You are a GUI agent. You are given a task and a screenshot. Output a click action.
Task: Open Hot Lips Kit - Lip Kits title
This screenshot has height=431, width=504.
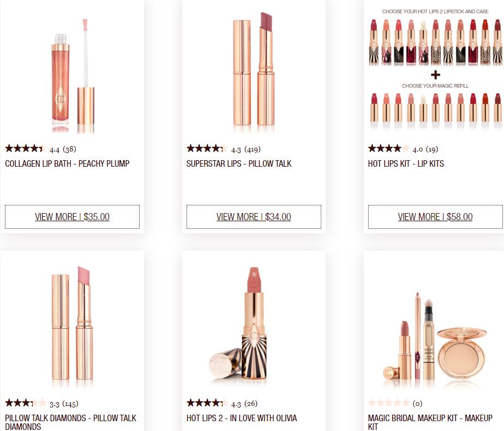(406, 164)
